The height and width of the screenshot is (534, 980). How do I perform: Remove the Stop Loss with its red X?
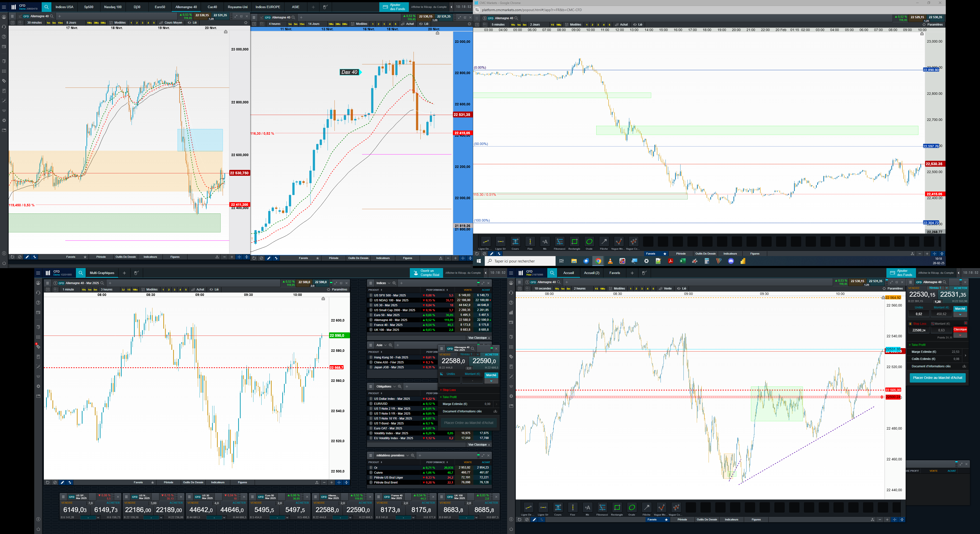tap(965, 323)
